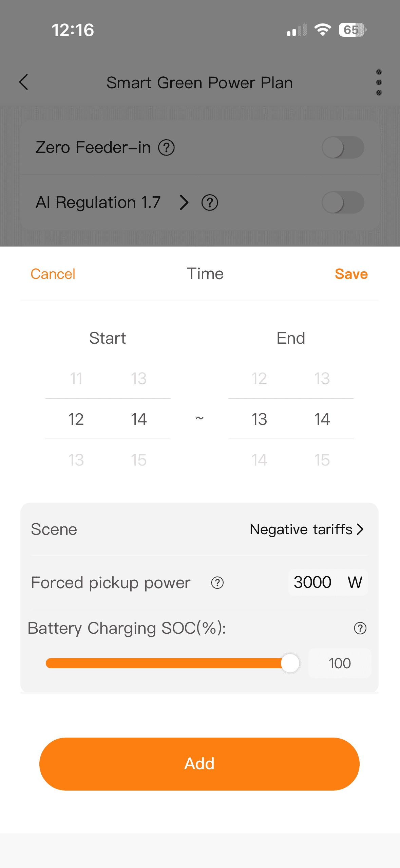Tap Zero Feeder-in help question icon

(x=166, y=148)
